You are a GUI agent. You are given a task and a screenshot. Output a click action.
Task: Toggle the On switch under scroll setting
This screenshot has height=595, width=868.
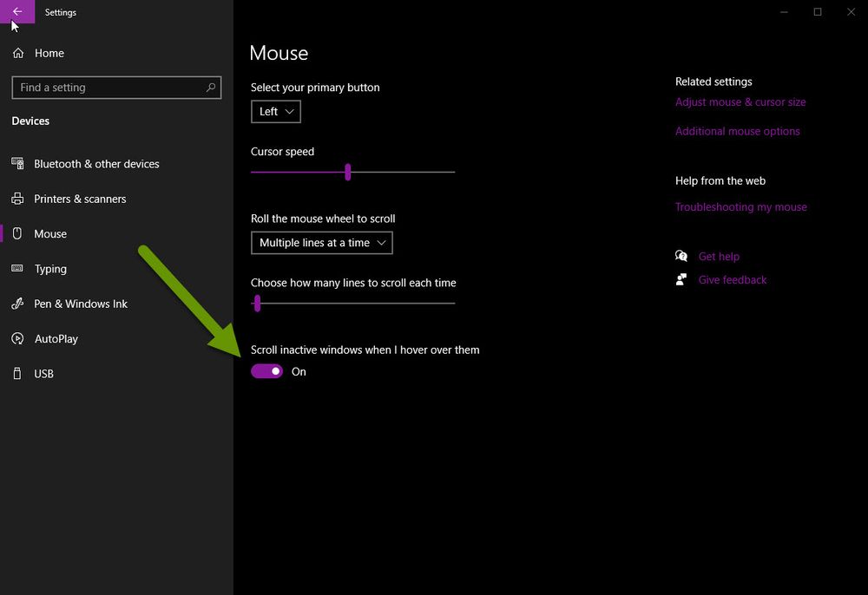[266, 371]
